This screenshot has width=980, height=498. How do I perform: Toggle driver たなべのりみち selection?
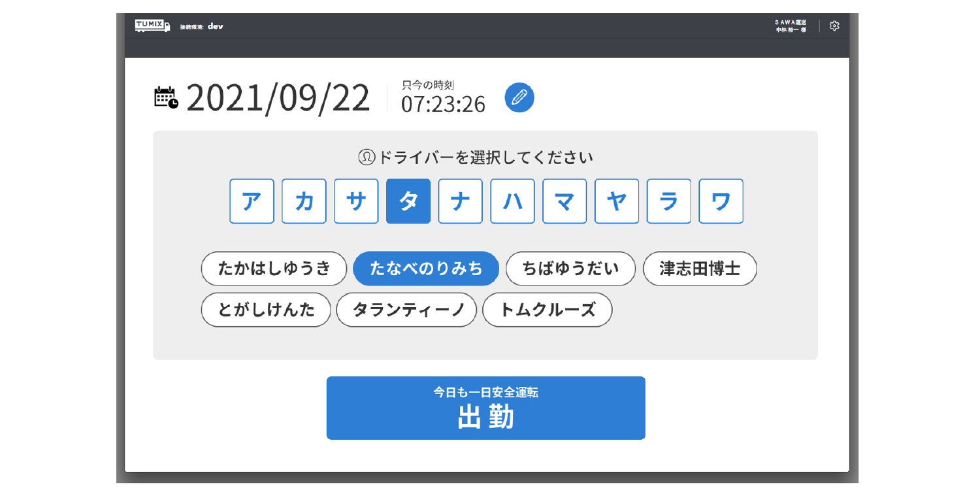[426, 269]
